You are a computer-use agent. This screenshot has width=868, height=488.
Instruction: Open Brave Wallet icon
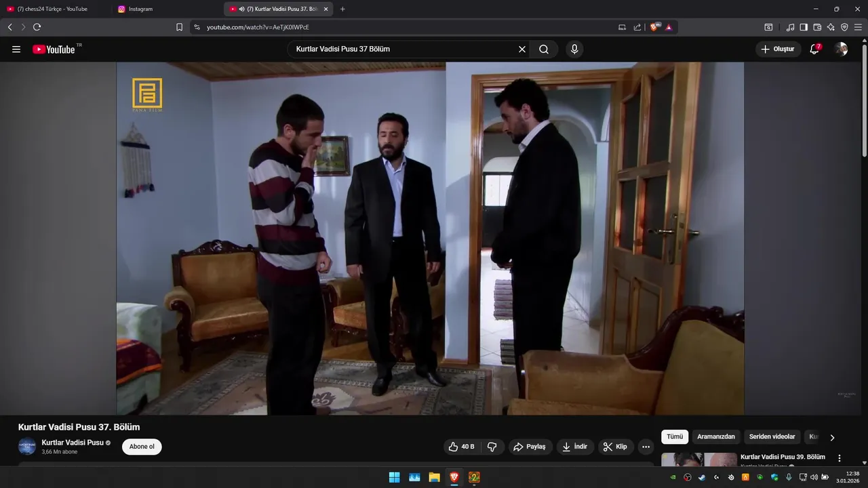pyautogui.click(x=817, y=27)
